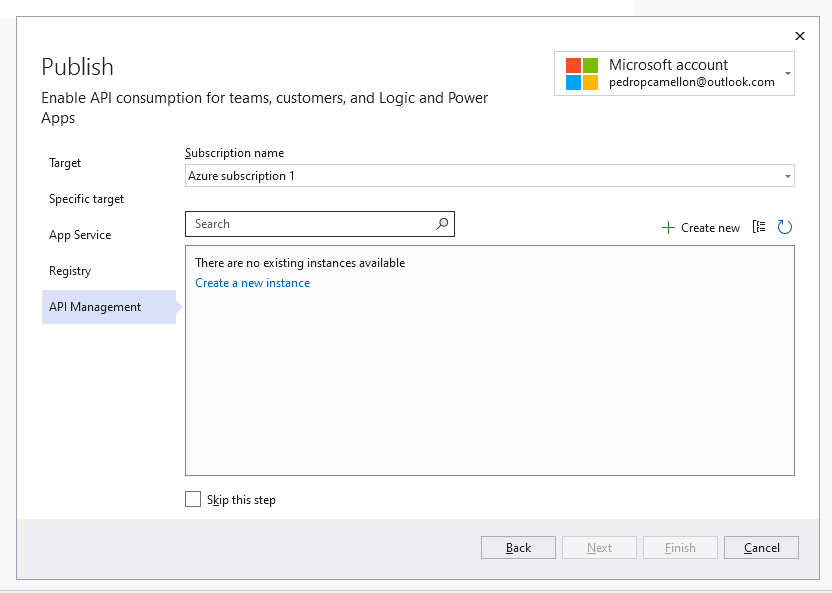The image size is (832, 593).
Task: Enable Skip this step
Action: coord(192,499)
